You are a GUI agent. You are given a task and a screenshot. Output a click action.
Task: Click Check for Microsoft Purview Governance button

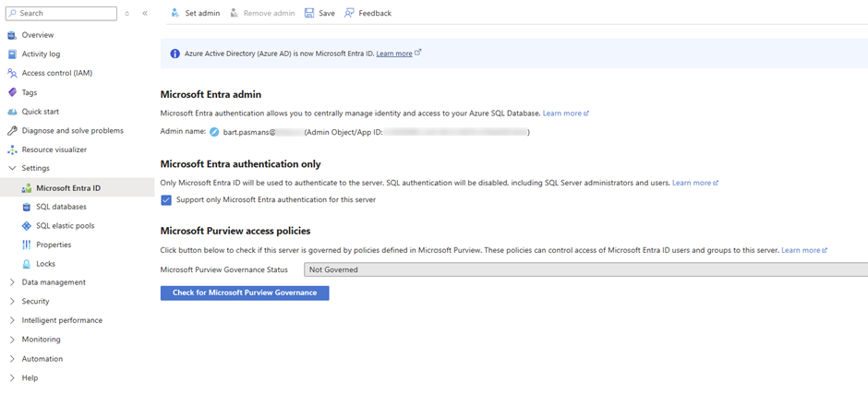[x=245, y=293]
